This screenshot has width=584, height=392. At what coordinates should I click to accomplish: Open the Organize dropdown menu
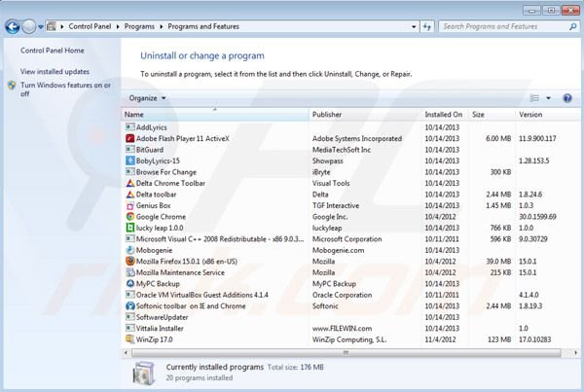point(147,98)
